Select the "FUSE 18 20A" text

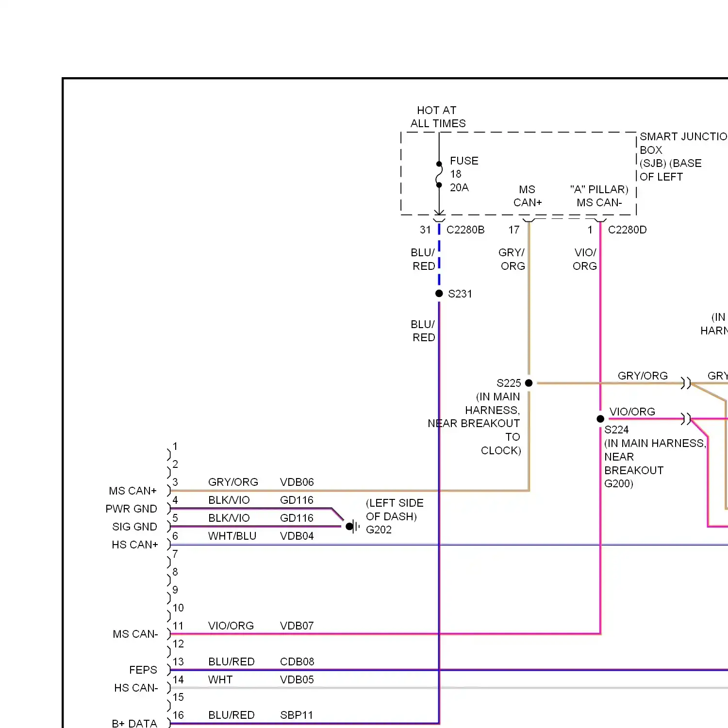tap(464, 174)
